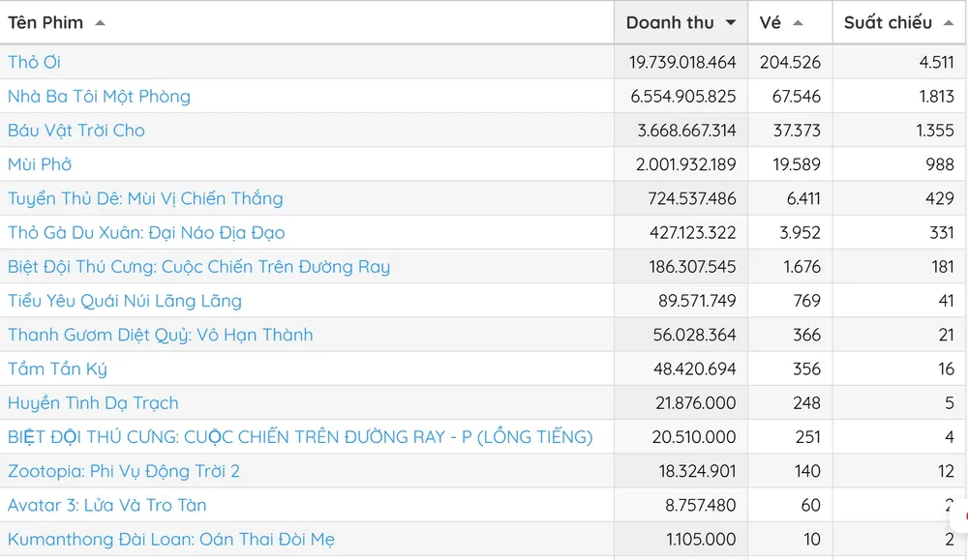Click the revenue cell 19.739.018.464
The width and height of the screenshot is (968, 560).
click(x=682, y=62)
